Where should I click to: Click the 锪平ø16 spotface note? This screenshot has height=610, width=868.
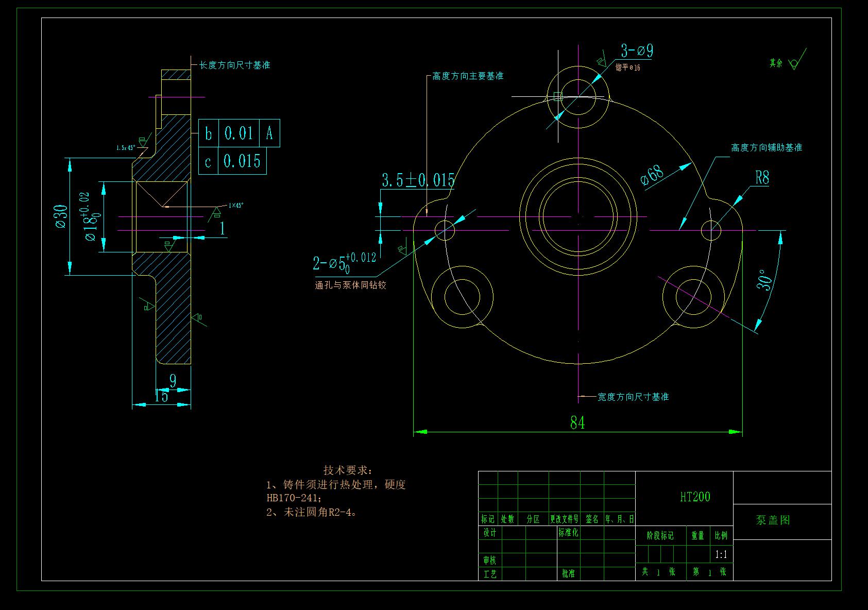pyautogui.click(x=628, y=67)
